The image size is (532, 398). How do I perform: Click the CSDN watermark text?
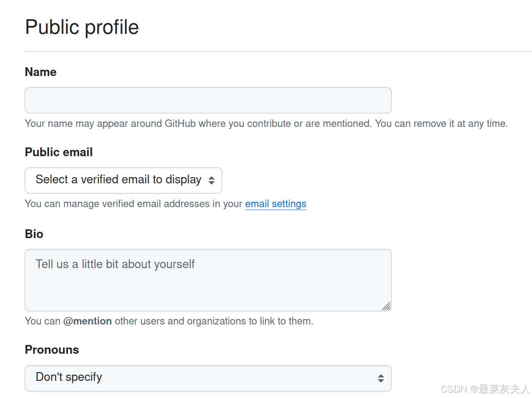click(x=485, y=389)
